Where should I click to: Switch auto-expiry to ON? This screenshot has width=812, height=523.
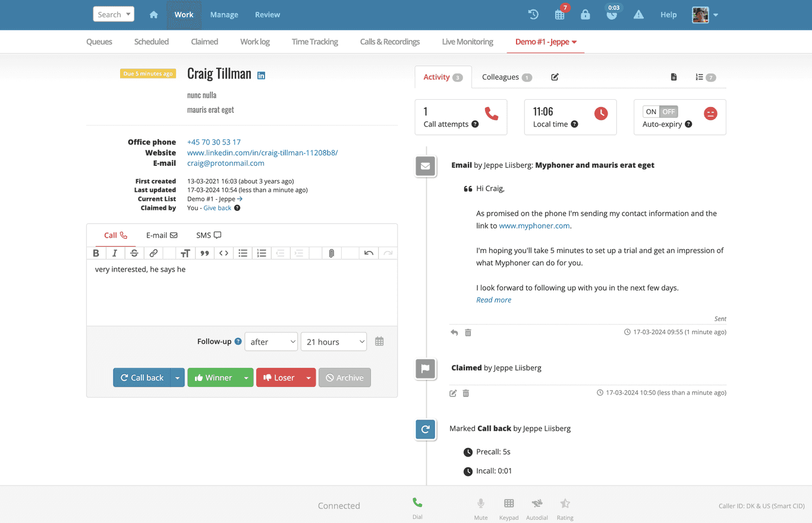coord(652,112)
